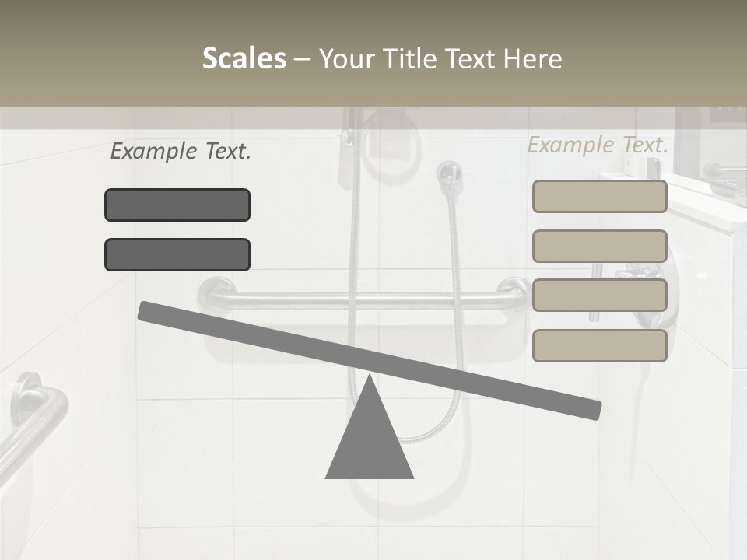Image resolution: width=747 pixels, height=560 pixels.
Task: Select the bottom tan rounded rectangle
Action: click(x=600, y=345)
